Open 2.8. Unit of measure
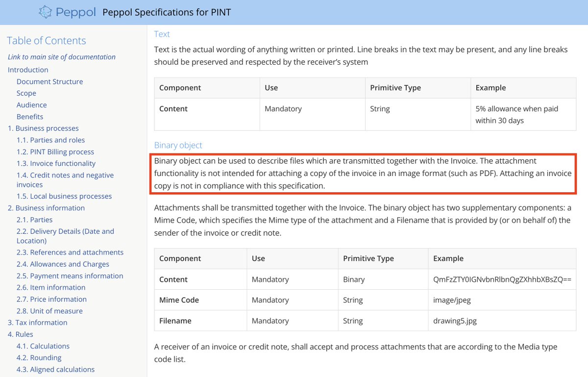The height and width of the screenshot is (377, 588). click(50, 311)
